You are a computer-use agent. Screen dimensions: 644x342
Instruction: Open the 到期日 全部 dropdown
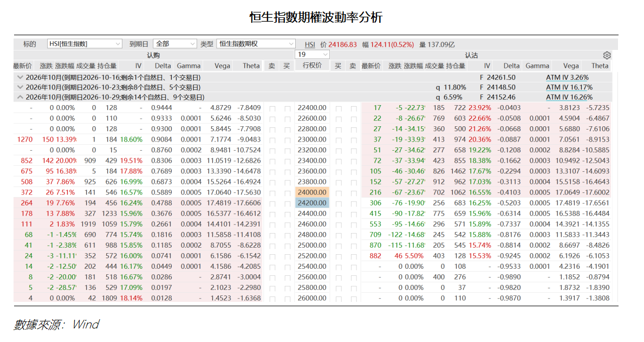(x=174, y=44)
